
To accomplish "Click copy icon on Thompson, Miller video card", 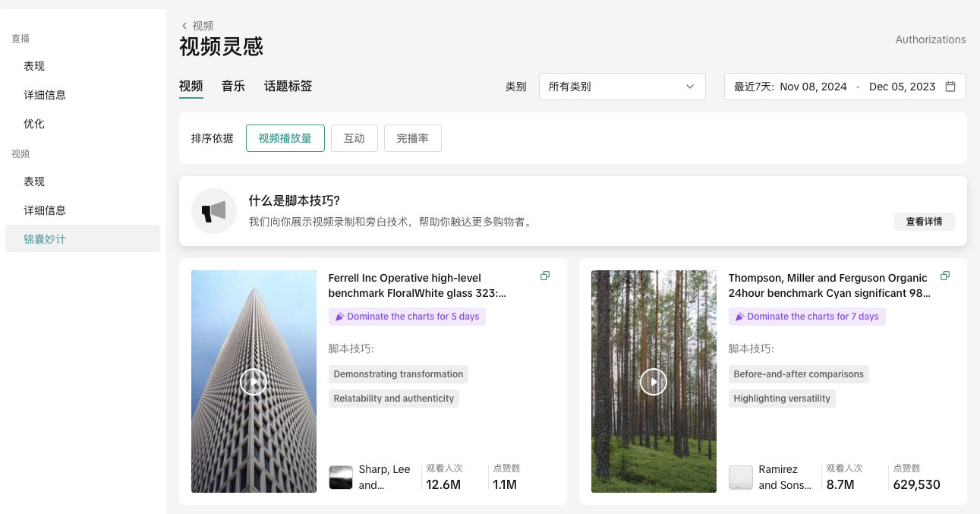I will 944,276.
